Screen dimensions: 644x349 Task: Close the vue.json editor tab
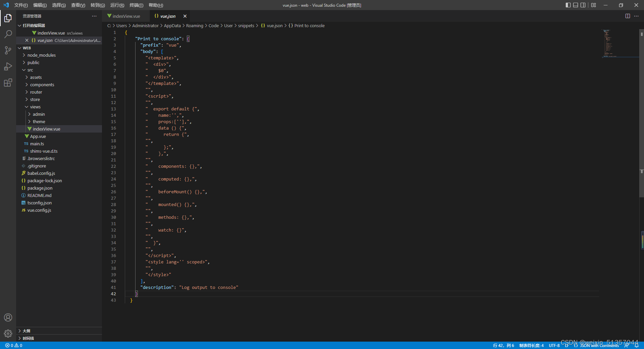coord(185,16)
